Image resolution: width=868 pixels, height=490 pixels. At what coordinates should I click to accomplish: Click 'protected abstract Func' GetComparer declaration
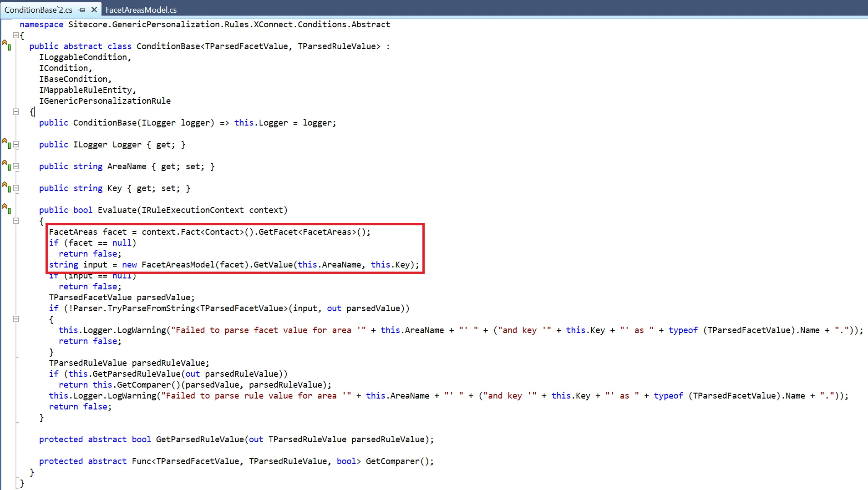[x=236, y=461]
